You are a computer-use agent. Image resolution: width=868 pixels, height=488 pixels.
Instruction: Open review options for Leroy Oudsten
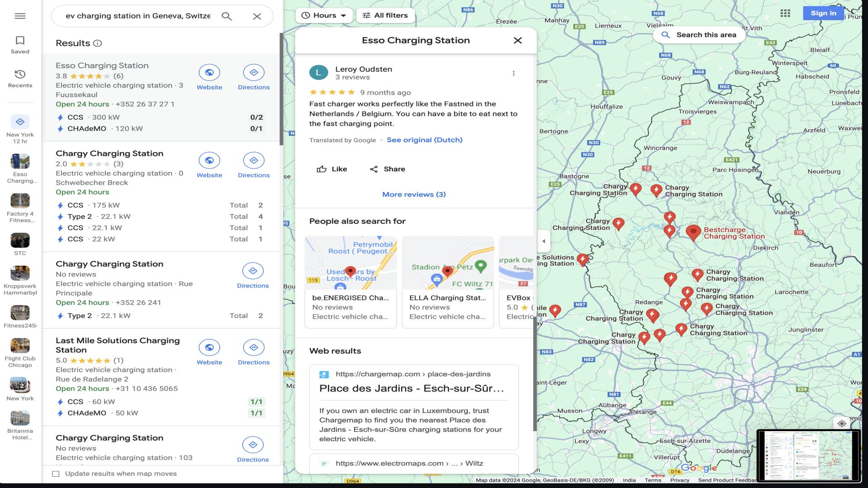pyautogui.click(x=513, y=73)
